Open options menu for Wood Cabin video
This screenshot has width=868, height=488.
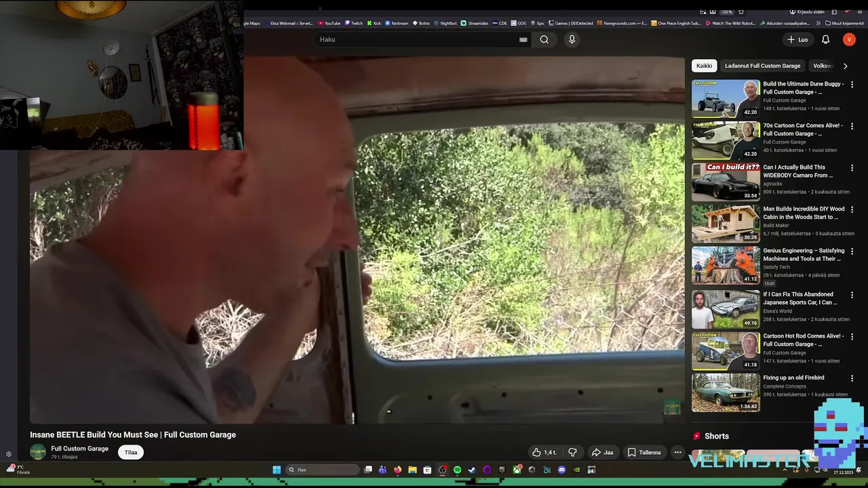coord(852,210)
